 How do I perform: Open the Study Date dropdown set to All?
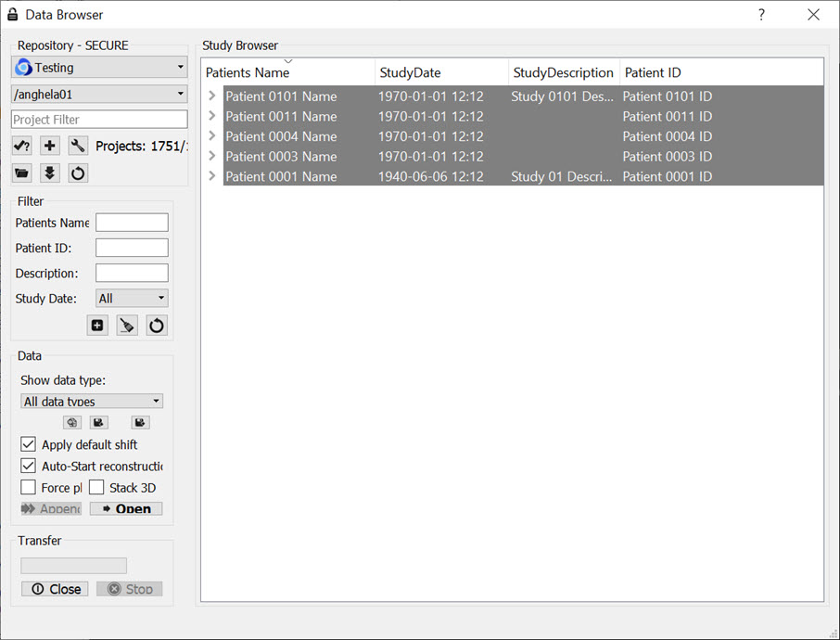[132, 299]
